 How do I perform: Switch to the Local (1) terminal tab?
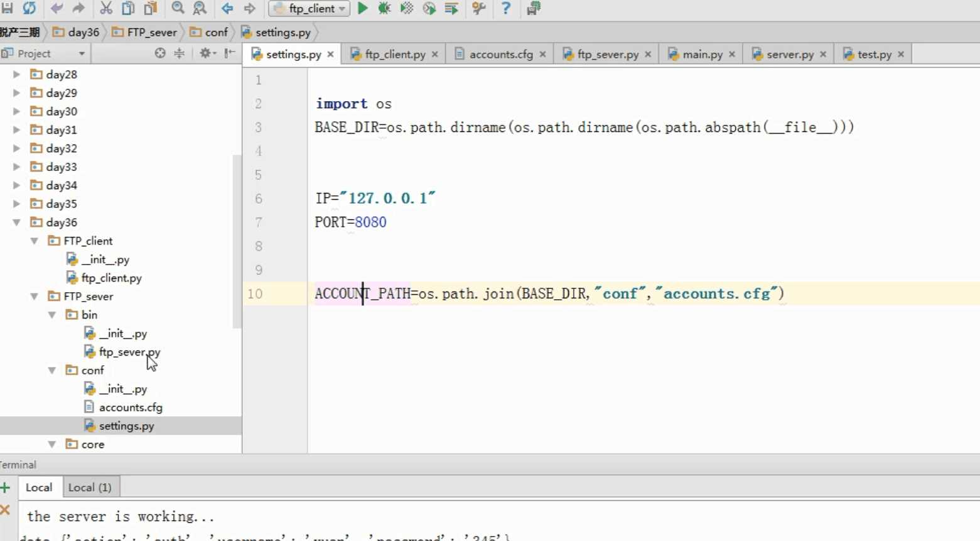pos(90,488)
